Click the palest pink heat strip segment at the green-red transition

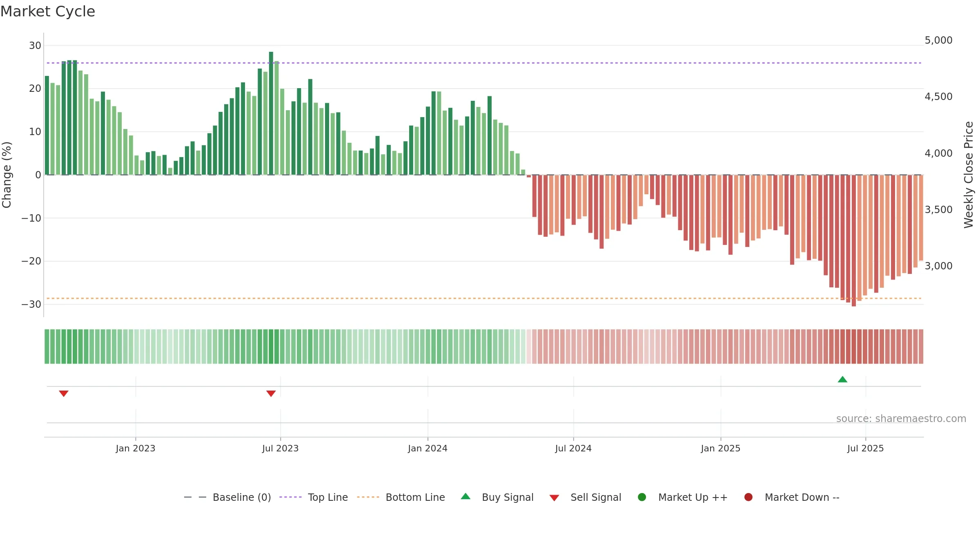point(529,347)
